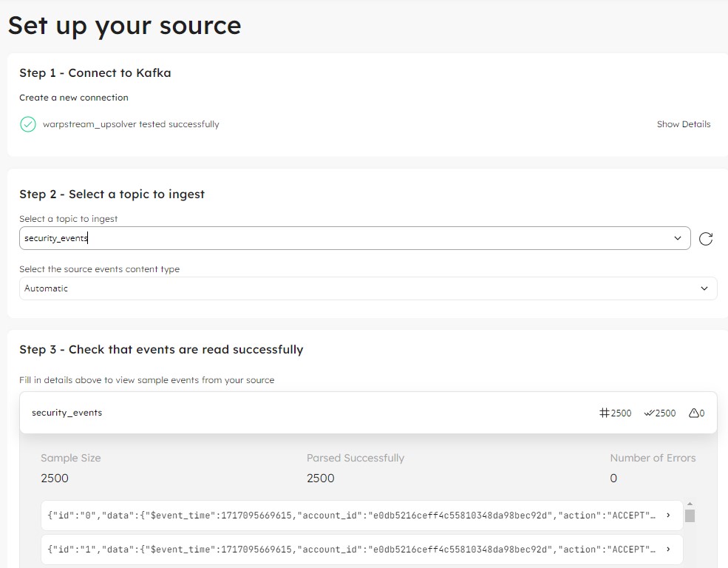Click the Number of Errors value 0
The width and height of the screenshot is (728, 568).
click(613, 479)
